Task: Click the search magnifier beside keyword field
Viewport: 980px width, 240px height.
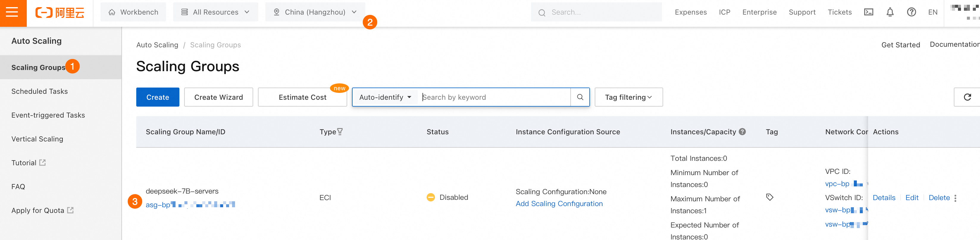Action: pos(580,97)
